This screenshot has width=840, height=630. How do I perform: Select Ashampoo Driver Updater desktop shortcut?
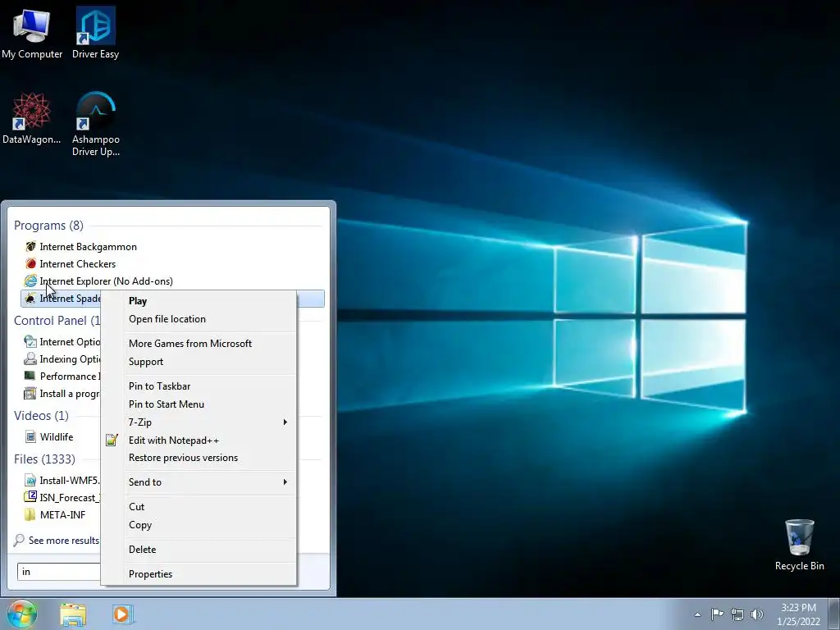[95, 125]
